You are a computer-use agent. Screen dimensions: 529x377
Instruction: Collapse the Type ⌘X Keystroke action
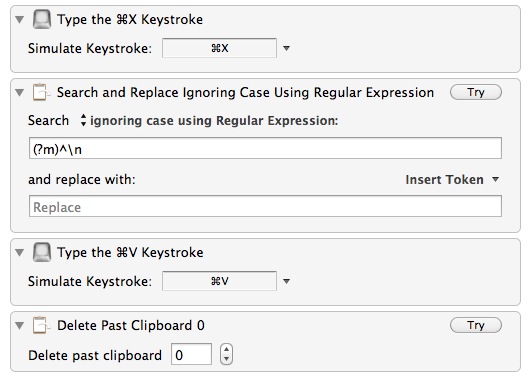click(20, 20)
